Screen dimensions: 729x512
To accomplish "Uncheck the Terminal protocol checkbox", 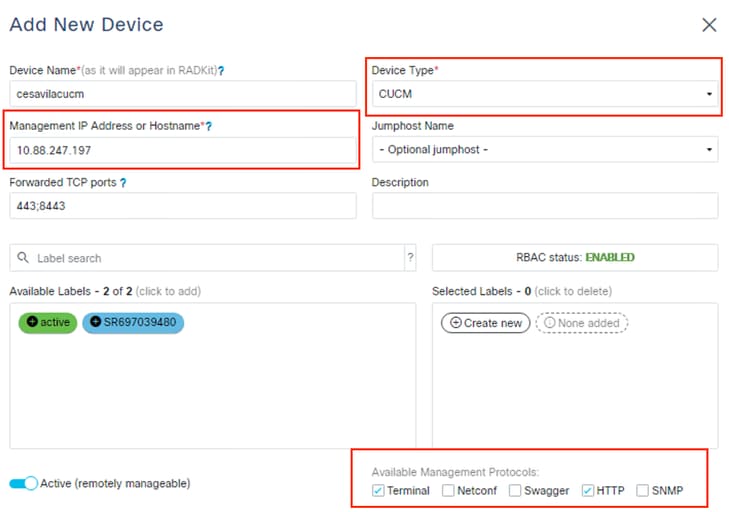I will pyautogui.click(x=378, y=490).
